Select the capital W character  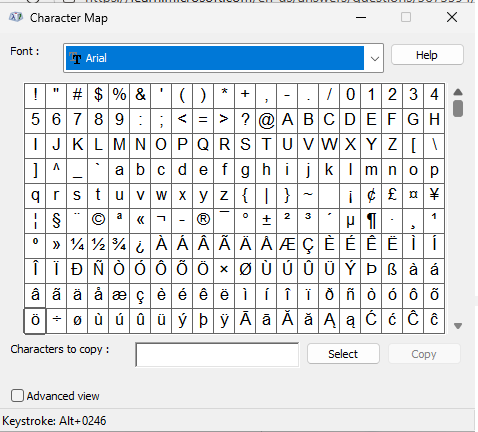click(329, 145)
